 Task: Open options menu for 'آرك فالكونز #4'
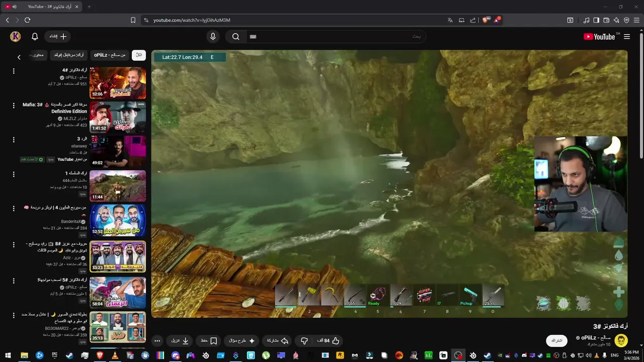14,71
